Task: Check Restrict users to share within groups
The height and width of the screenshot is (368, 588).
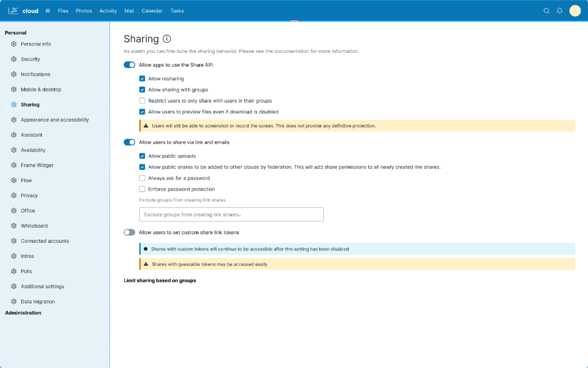Action: coord(142,101)
